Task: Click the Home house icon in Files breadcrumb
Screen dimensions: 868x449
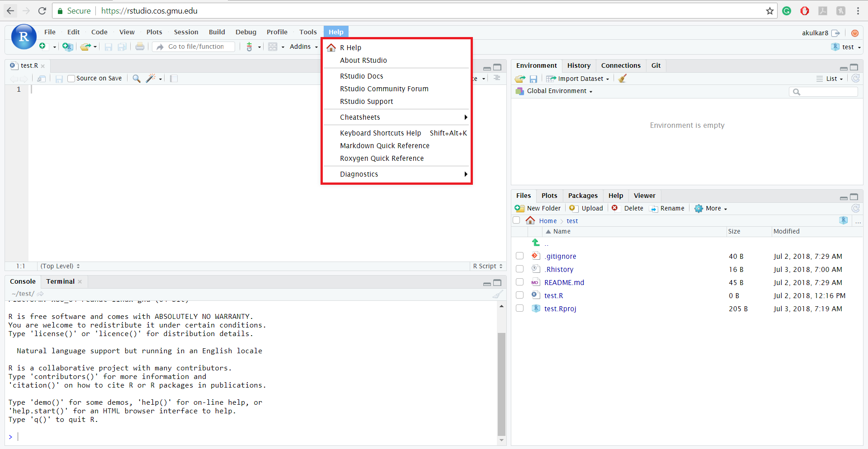Action: pyautogui.click(x=530, y=220)
